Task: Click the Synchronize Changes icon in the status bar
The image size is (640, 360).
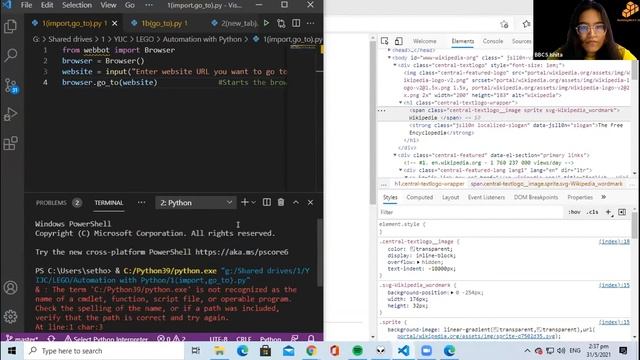Action: 51,339
